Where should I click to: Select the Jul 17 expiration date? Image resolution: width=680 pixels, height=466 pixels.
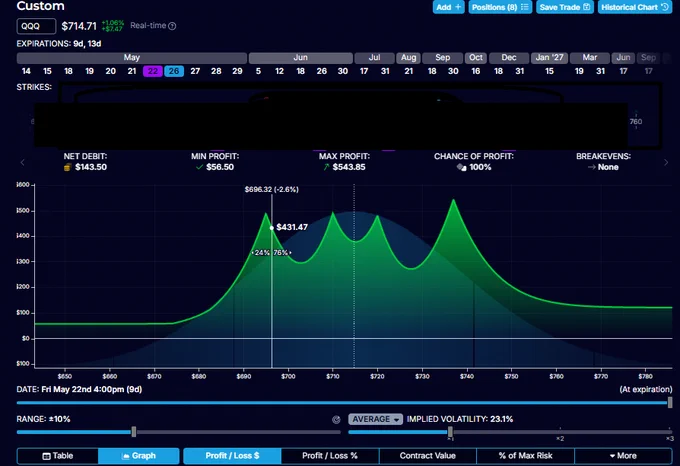coord(364,71)
